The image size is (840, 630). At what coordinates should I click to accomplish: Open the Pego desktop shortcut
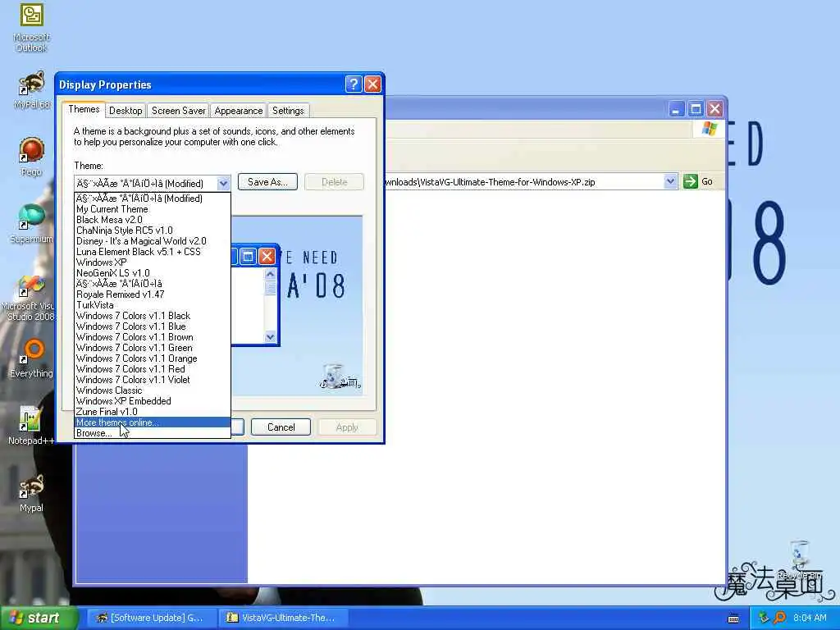pyautogui.click(x=32, y=157)
